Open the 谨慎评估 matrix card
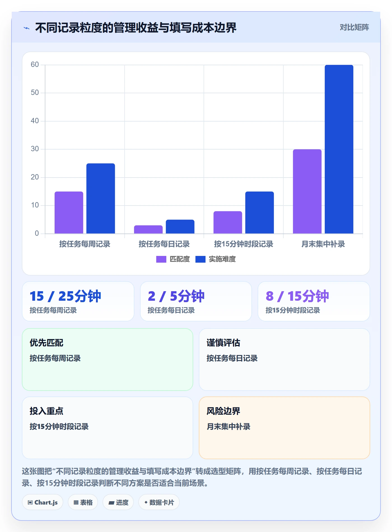The height and width of the screenshot is (532, 392). coord(284,360)
